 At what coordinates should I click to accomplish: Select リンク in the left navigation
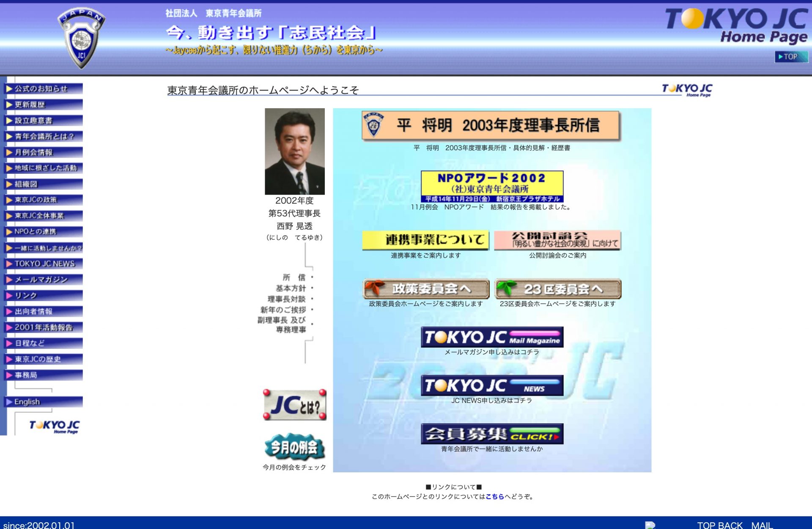pos(44,295)
